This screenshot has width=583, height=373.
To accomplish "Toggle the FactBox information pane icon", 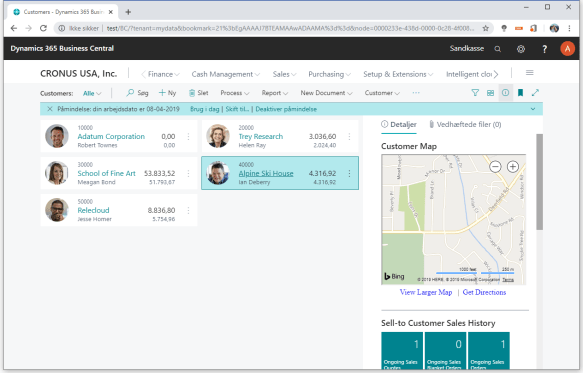I will (x=505, y=93).
